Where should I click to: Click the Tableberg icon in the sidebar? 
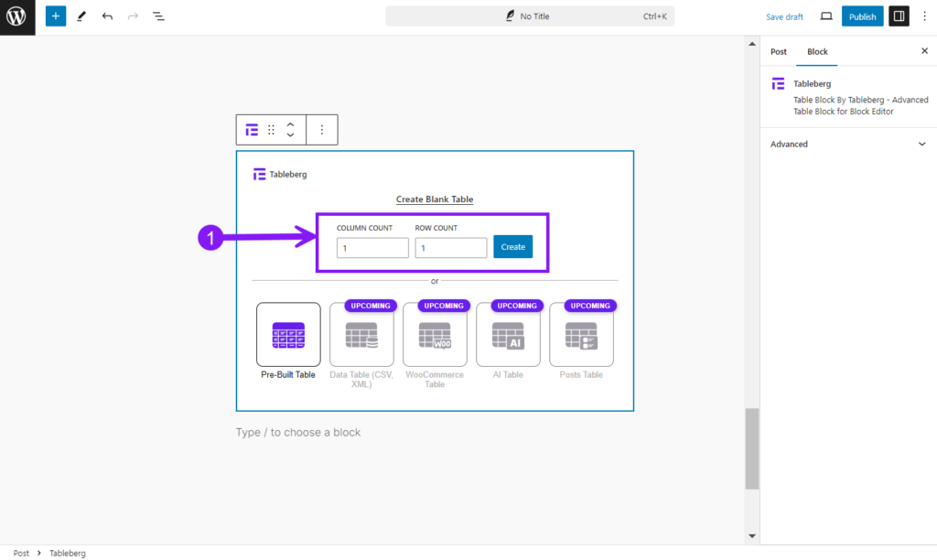pos(778,83)
